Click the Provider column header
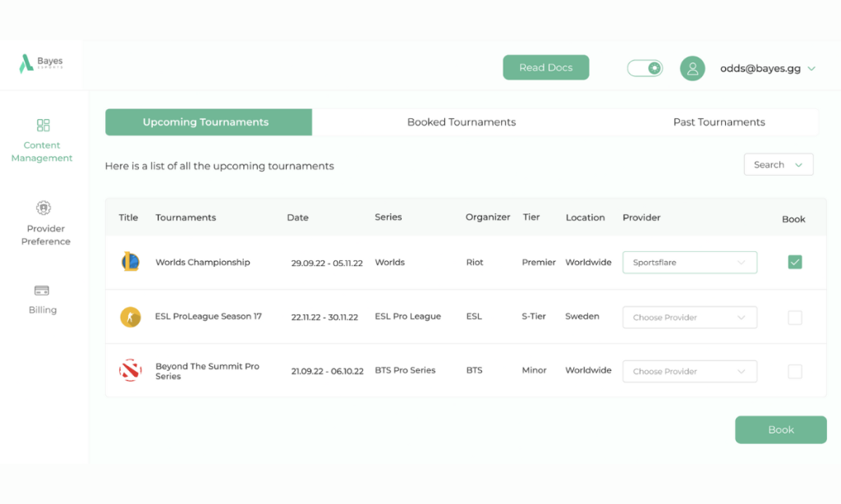 [641, 218]
